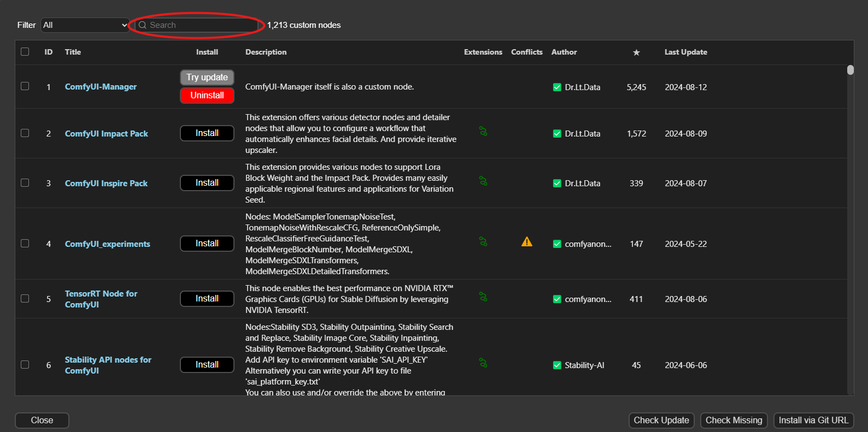Click the red Uninstall button

(x=207, y=96)
